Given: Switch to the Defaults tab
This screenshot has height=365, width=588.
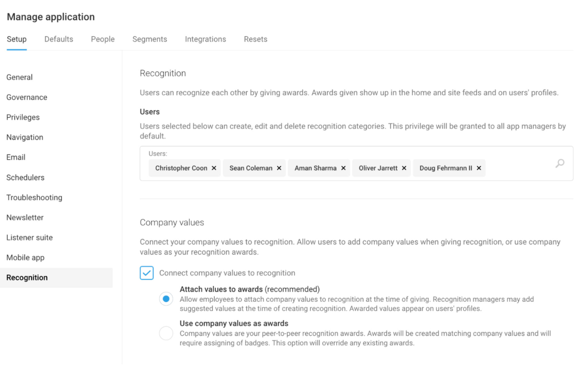Looking at the screenshot, I should [59, 39].
